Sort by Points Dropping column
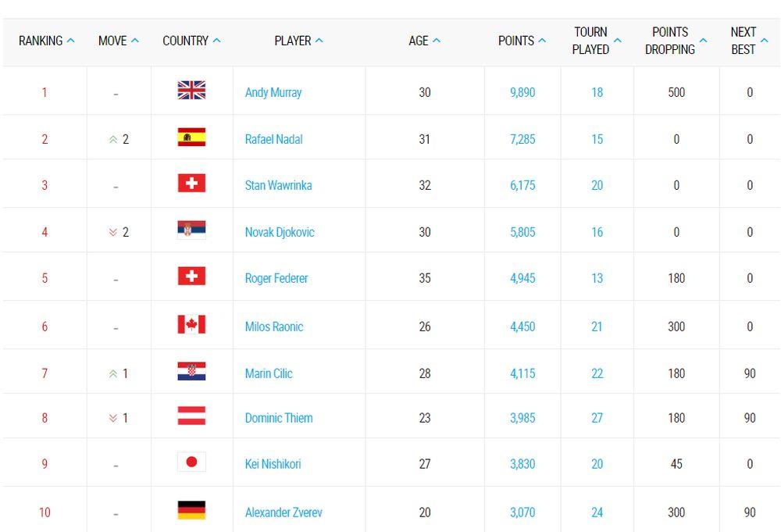This screenshot has width=781, height=532. 678,41
